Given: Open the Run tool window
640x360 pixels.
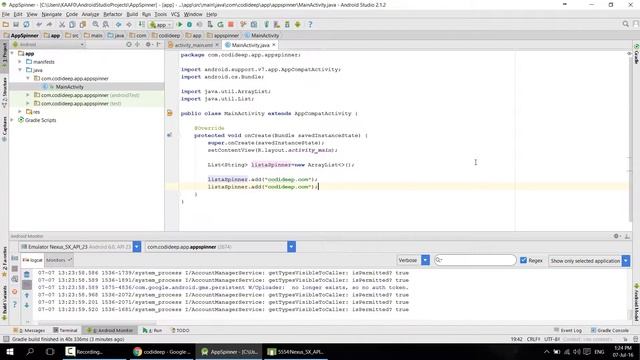Looking at the screenshot, I should point(152,330).
